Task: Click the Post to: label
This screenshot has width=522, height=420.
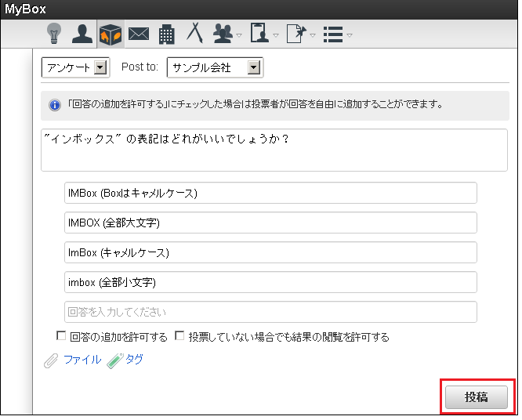Action: point(140,67)
